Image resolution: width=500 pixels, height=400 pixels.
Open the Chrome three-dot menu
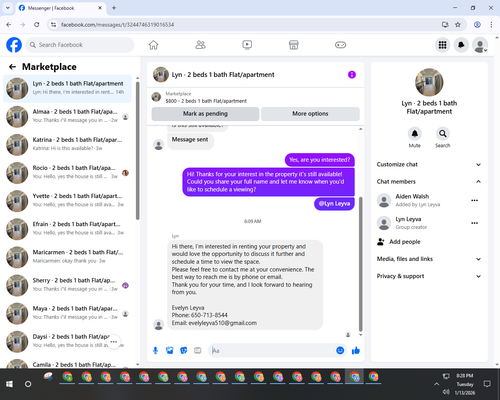(491, 24)
